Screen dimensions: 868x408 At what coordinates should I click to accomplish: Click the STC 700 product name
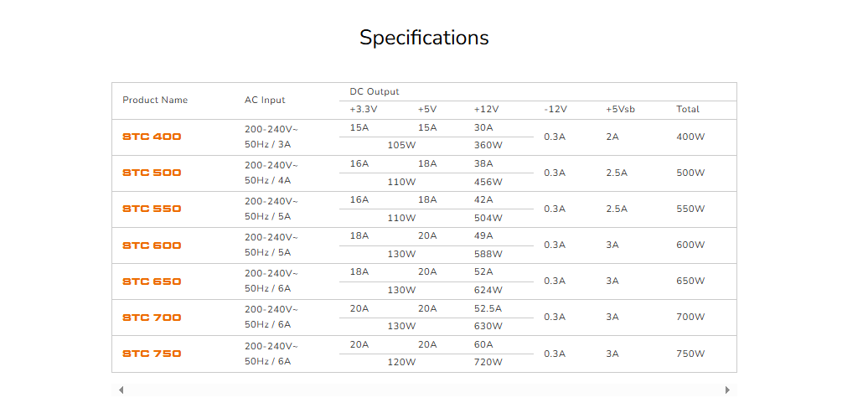click(152, 318)
